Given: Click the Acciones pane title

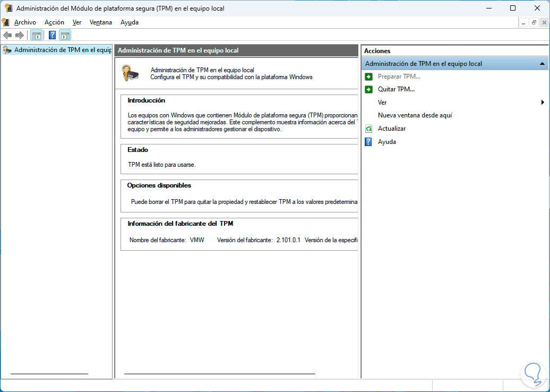Looking at the screenshot, I should (x=377, y=51).
